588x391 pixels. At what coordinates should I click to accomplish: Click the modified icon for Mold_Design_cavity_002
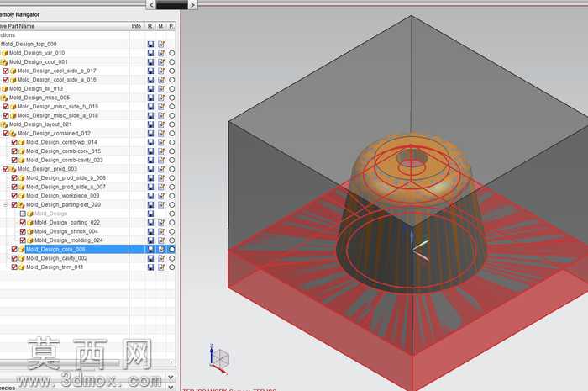(x=161, y=258)
